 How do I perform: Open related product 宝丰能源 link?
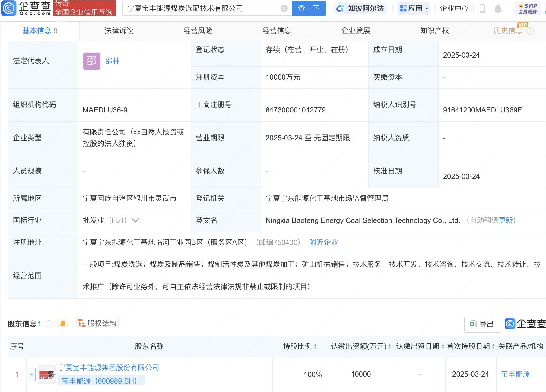pyautogui.click(x=515, y=374)
